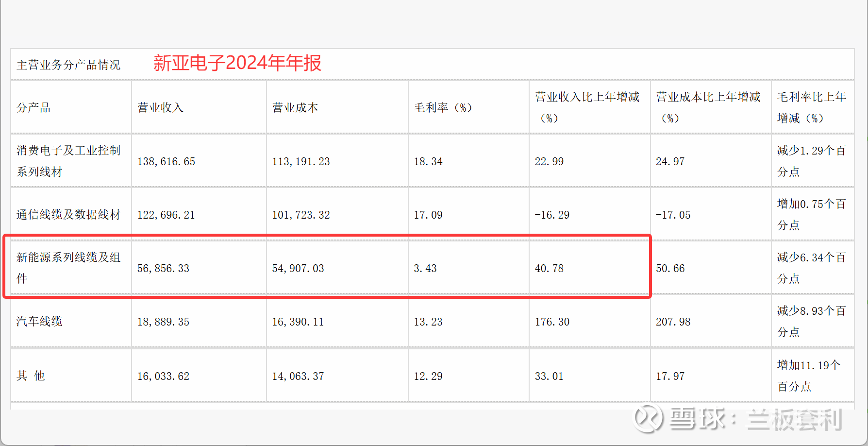Image resolution: width=868 pixels, height=446 pixels.
Task: Select cost change value 17.97
Action: pyautogui.click(x=670, y=376)
